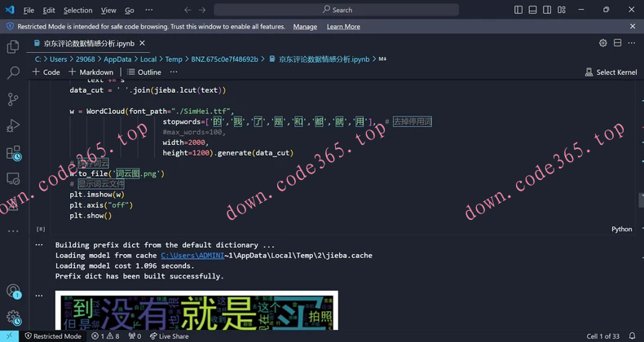
Task: Toggle panel layout icon
Action: [x=532, y=10]
